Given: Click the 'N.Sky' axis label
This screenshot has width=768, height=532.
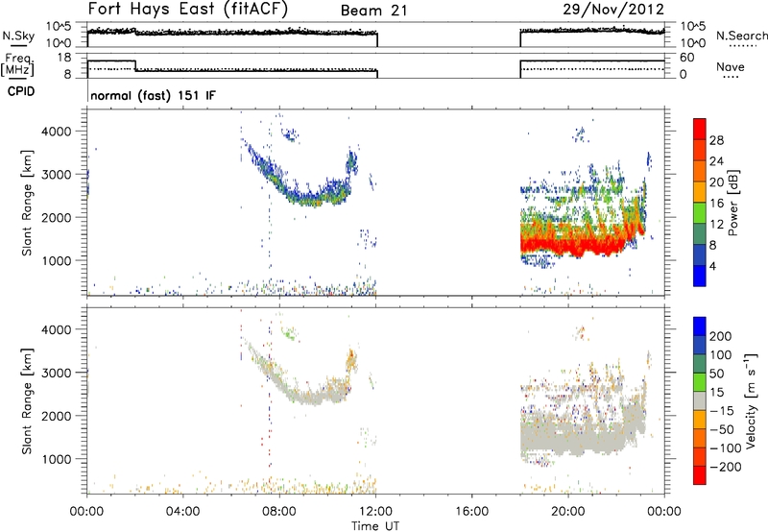Looking at the screenshot, I should [x=18, y=36].
